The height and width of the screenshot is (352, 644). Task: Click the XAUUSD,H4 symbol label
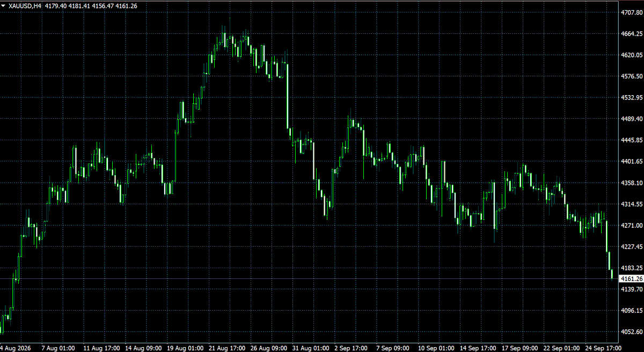tap(26, 6)
